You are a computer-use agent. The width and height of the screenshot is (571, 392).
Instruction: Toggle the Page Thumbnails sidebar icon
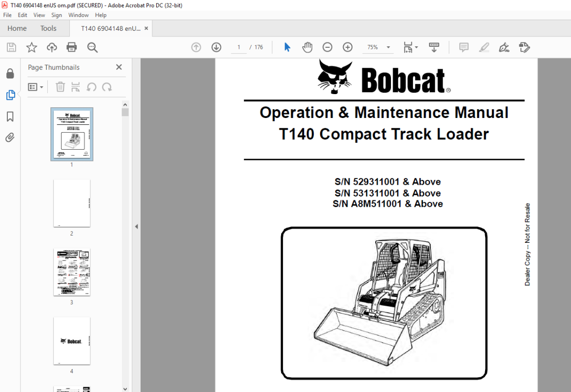pos(10,95)
